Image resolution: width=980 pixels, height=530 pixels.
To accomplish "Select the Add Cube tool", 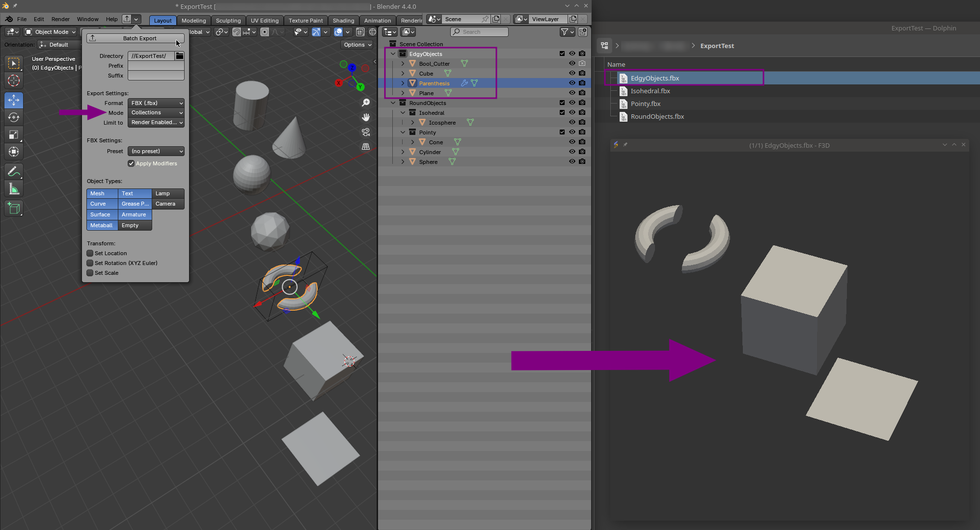I will 13,208.
